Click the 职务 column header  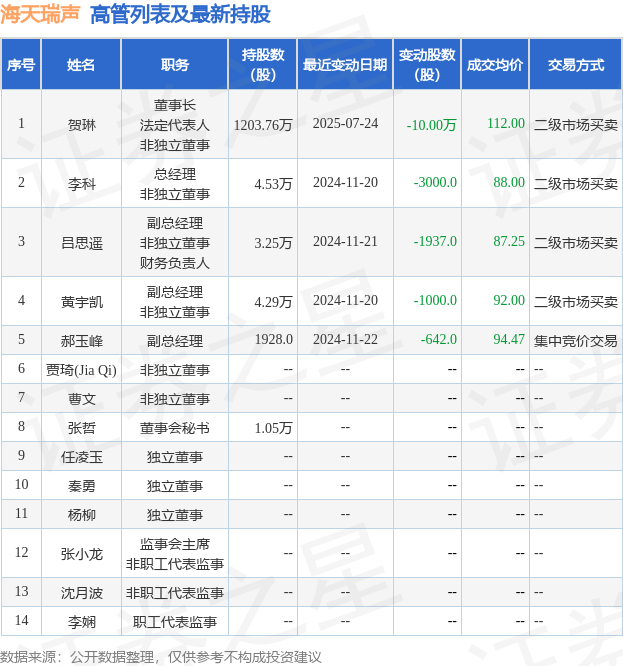pyautogui.click(x=175, y=65)
